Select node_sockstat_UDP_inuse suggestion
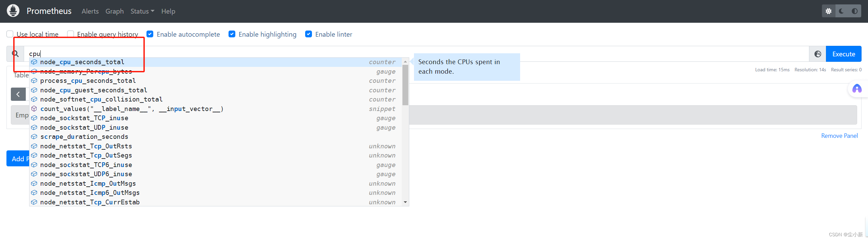The height and width of the screenshot is (240, 868). (216, 128)
